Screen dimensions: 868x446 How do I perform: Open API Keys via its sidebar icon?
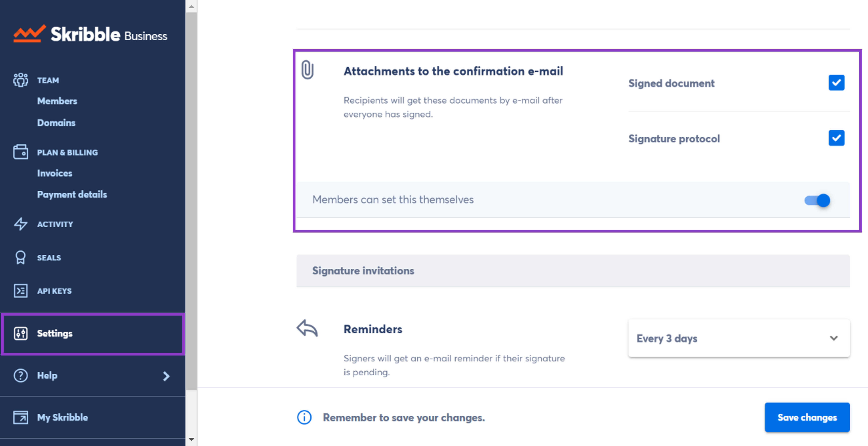[x=20, y=291]
